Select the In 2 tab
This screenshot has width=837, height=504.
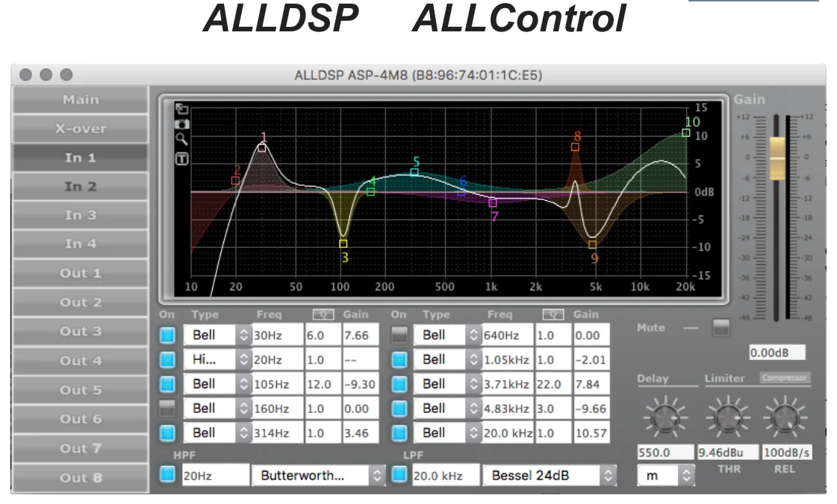pyautogui.click(x=80, y=187)
